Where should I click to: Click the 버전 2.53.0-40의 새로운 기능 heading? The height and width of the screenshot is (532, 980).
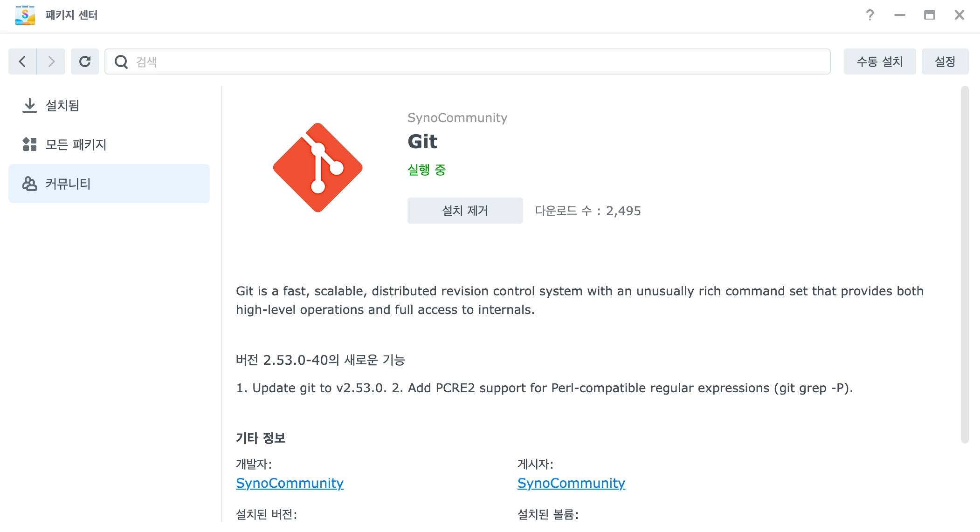(x=321, y=360)
